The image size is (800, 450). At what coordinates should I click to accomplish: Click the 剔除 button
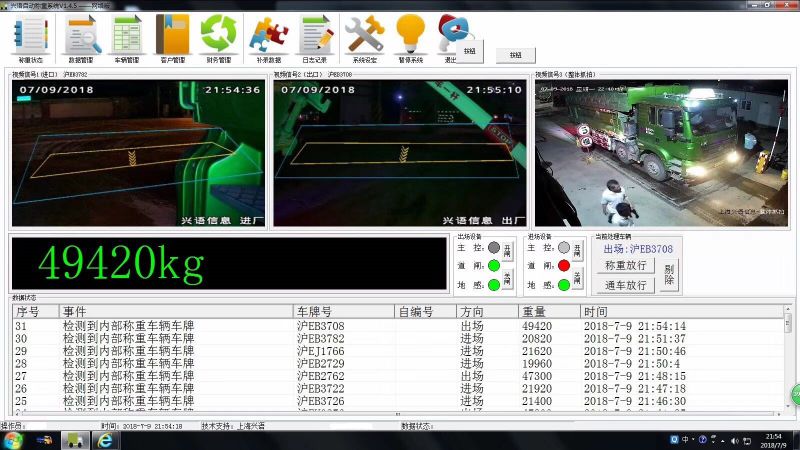point(669,274)
